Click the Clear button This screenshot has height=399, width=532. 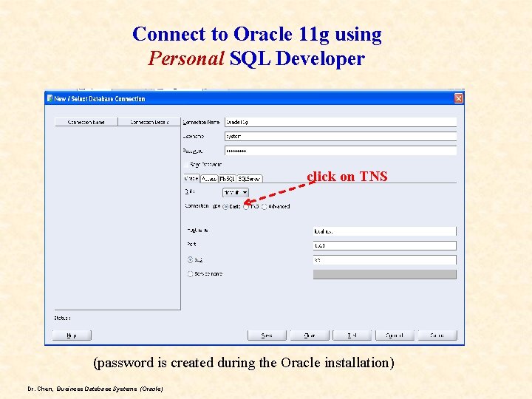coord(310,335)
